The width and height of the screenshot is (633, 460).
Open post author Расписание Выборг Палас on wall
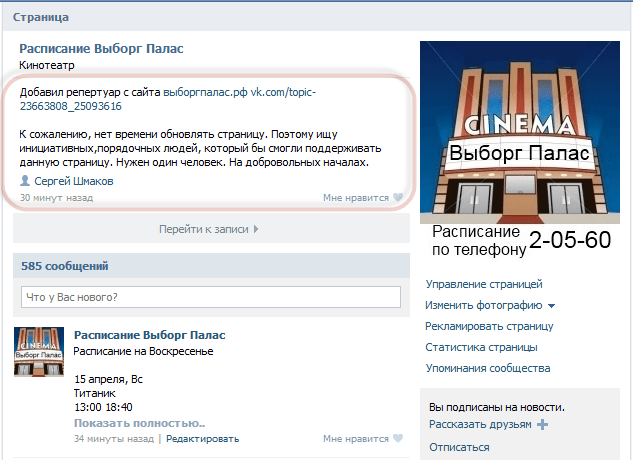(x=150, y=335)
